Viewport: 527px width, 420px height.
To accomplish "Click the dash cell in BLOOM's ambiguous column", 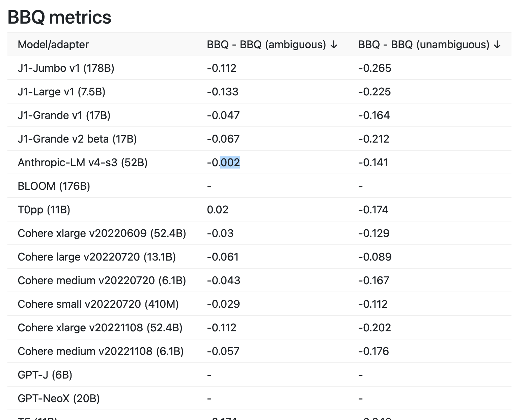I will tap(209, 186).
